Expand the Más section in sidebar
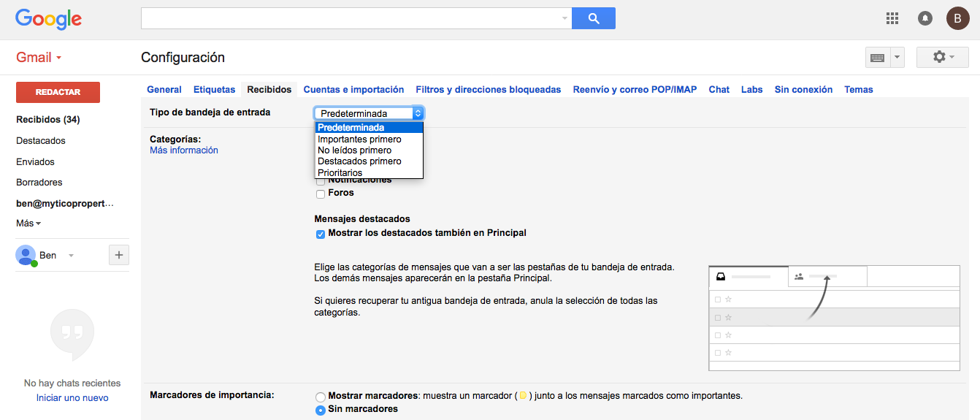Image resolution: width=980 pixels, height=420 pixels. point(28,224)
